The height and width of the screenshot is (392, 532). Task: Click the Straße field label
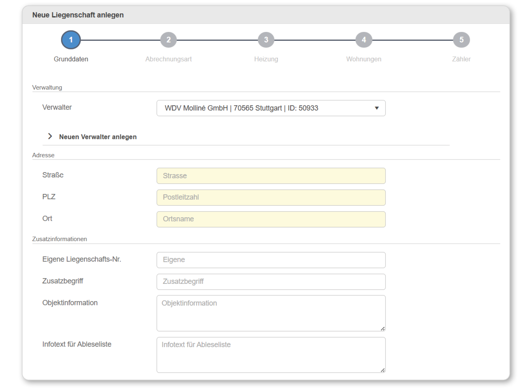coord(53,175)
